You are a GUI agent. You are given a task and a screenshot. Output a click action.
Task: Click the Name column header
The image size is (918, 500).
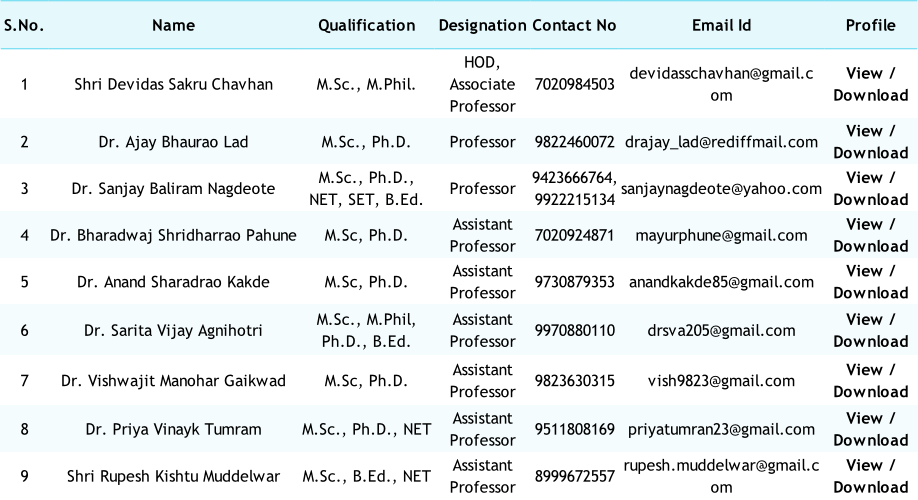(x=173, y=25)
